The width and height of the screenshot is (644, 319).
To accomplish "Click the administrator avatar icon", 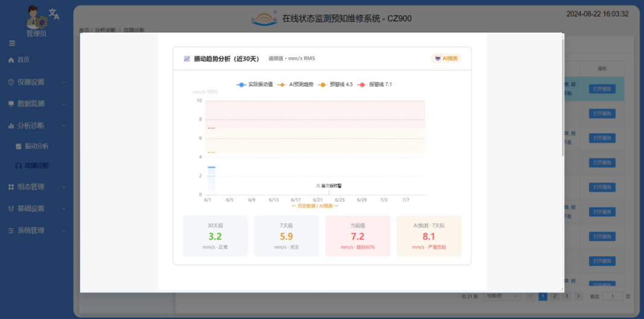I will tap(36, 17).
